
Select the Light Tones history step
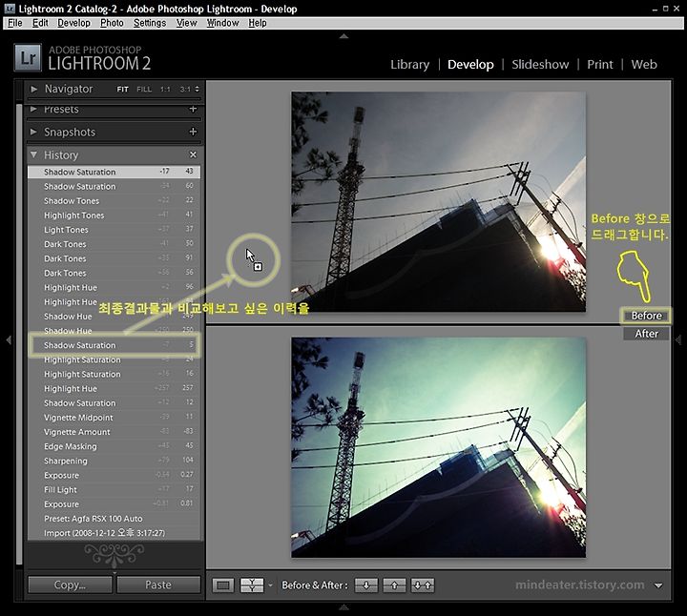point(114,230)
